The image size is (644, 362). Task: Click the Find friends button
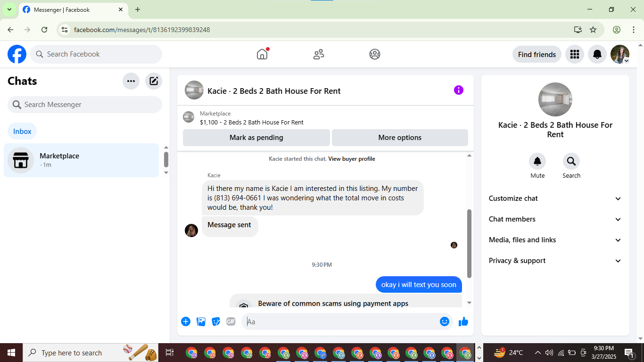tap(537, 54)
